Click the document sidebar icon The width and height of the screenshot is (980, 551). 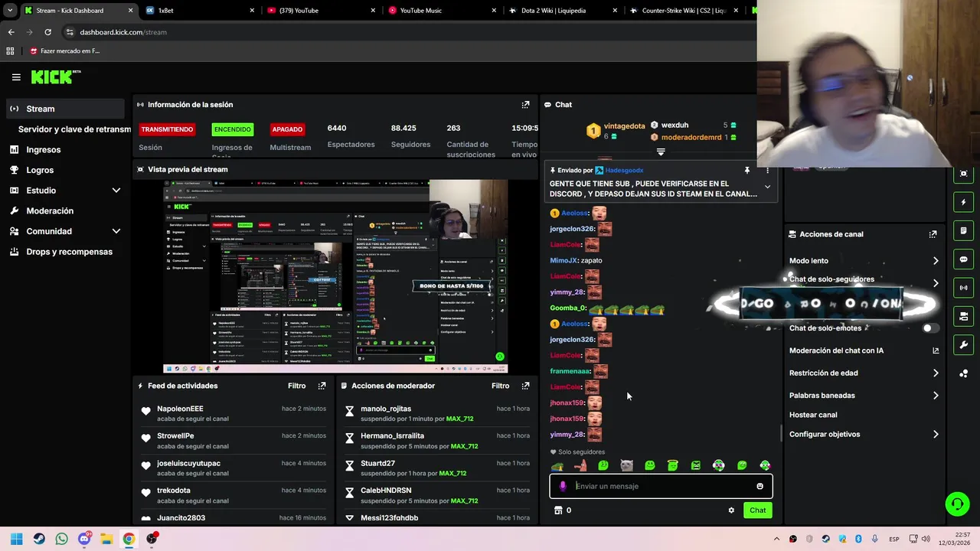coord(963,231)
